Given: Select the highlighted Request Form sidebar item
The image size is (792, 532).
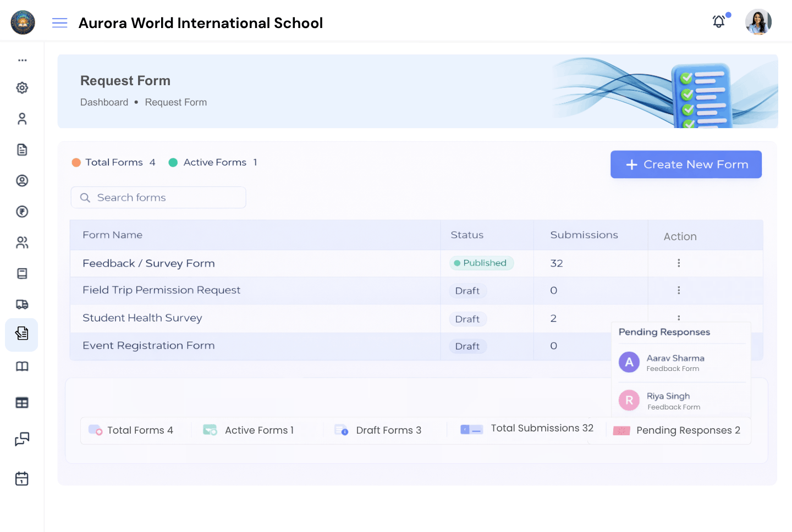Looking at the screenshot, I should [x=21, y=335].
